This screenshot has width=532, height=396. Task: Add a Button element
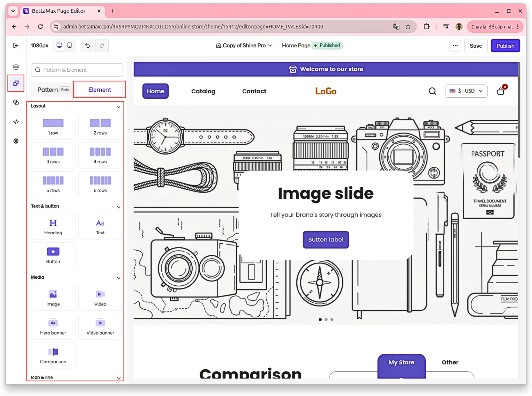(x=53, y=255)
